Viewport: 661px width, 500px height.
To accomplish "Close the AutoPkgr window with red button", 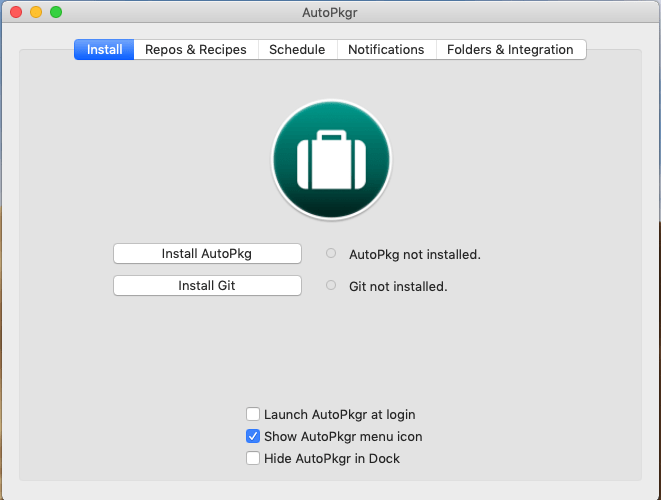I will coord(16,12).
